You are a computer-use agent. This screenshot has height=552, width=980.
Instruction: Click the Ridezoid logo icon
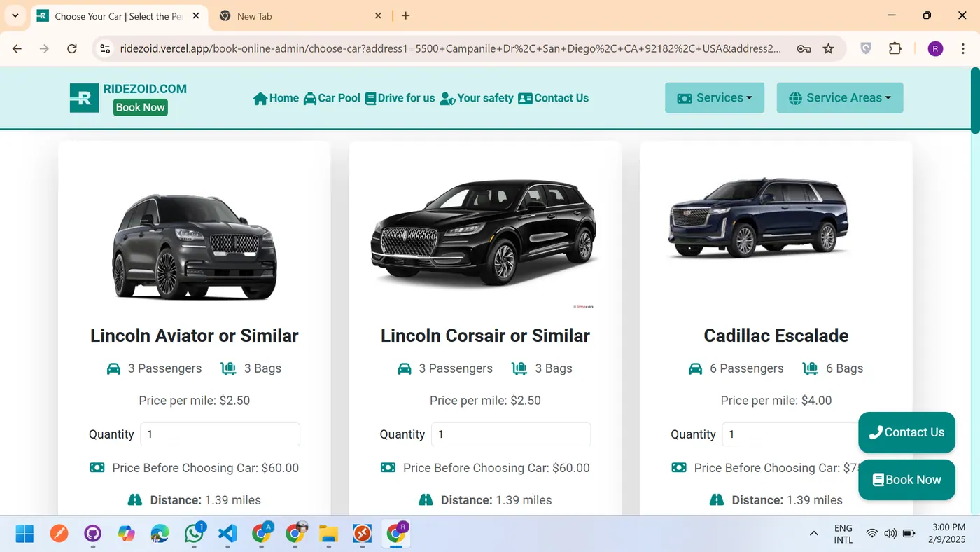point(84,98)
